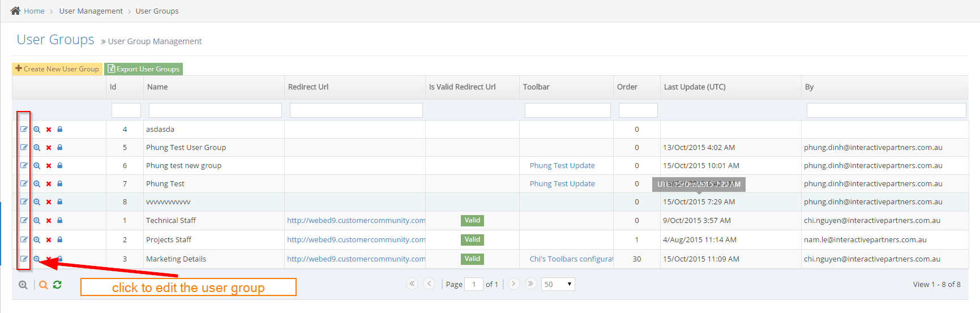Click Export User Groups button

tap(144, 69)
